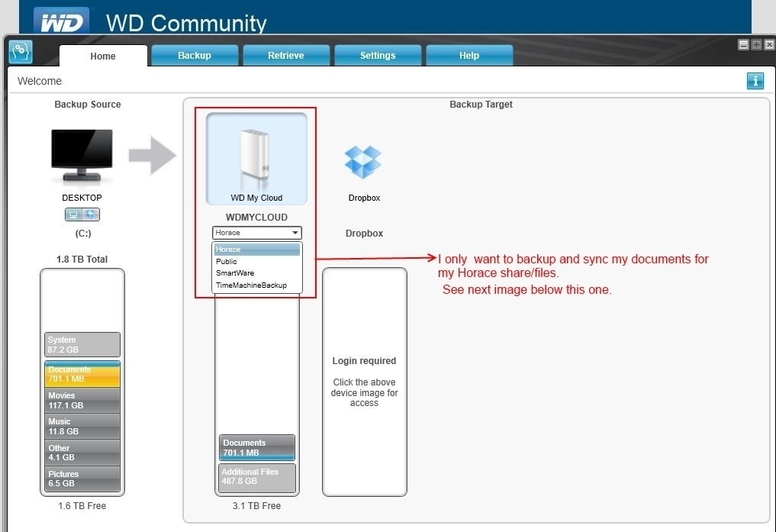Image resolution: width=776 pixels, height=532 pixels.
Task: Click the bold Dropbox heading above its gauge
Action: click(364, 233)
